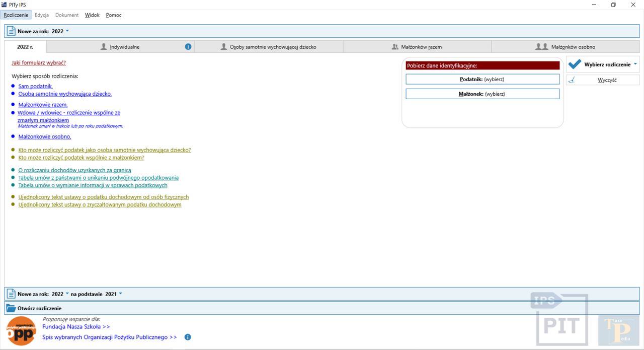Click the info icon beside the OPP list link
The width and height of the screenshot is (644, 350).
[188, 337]
